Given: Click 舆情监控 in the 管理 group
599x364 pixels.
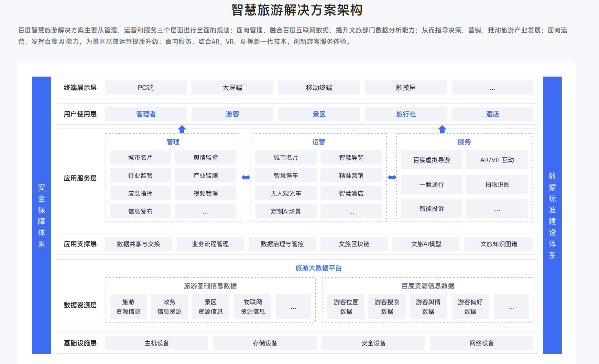Looking at the screenshot, I should pos(206,158).
